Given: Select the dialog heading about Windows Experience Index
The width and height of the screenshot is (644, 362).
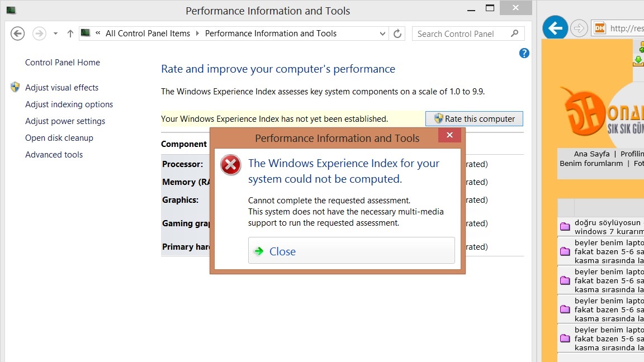Looking at the screenshot, I should [x=344, y=171].
